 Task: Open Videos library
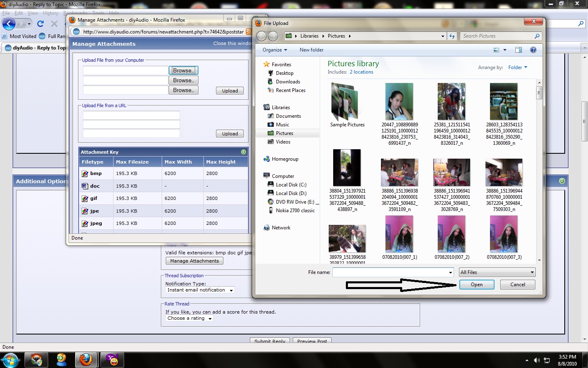[x=283, y=142]
